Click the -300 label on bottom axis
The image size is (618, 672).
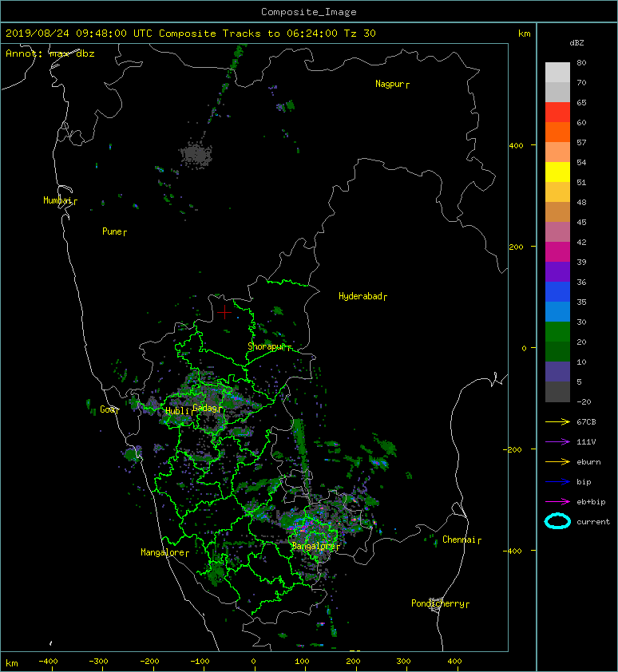(x=98, y=662)
